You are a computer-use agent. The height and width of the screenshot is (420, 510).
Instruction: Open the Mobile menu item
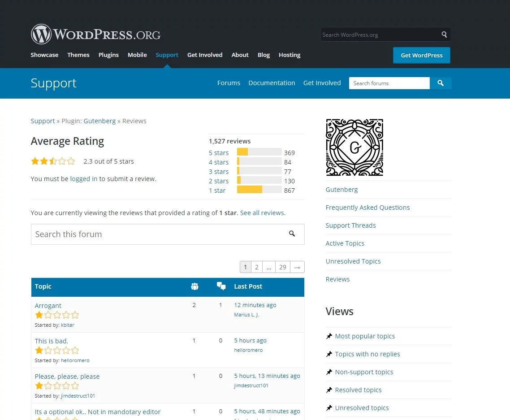tap(137, 55)
